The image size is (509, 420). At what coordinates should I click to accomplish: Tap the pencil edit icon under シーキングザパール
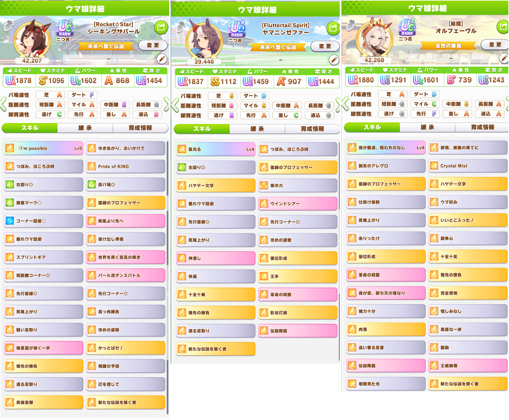pos(162,59)
